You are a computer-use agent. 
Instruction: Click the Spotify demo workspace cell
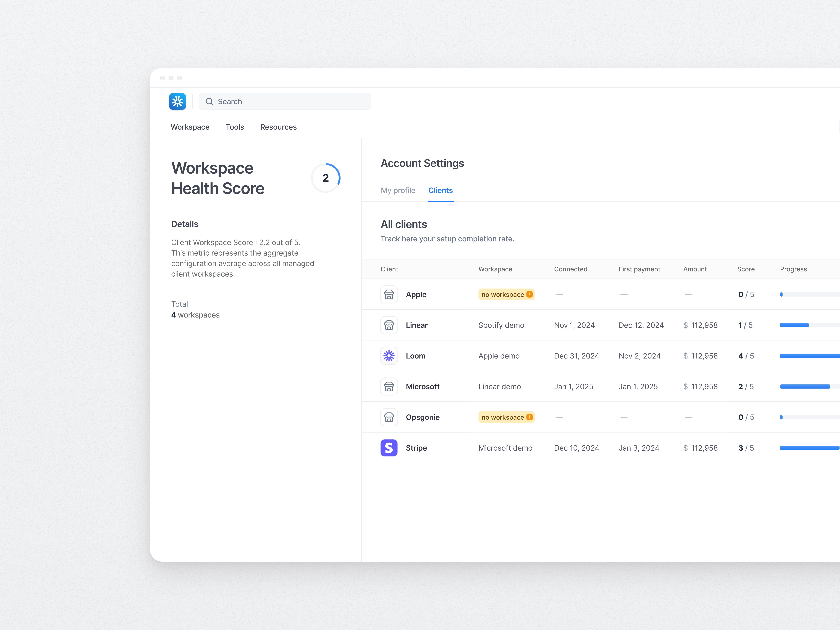(501, 325)
